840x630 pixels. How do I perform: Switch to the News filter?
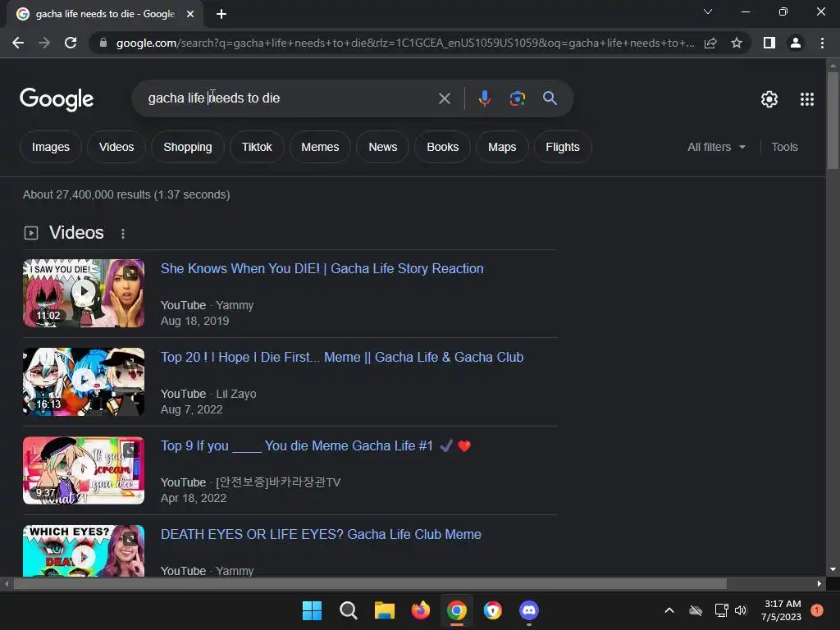382,147
